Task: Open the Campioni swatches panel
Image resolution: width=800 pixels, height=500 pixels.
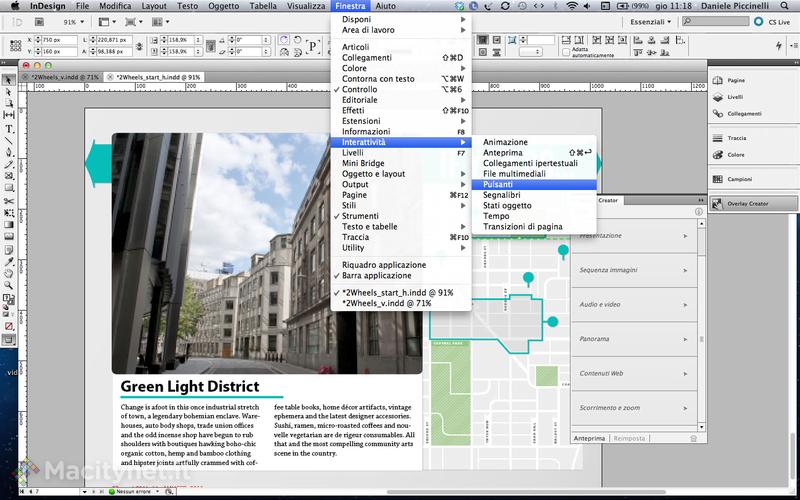Action: [x=738, y=178]
